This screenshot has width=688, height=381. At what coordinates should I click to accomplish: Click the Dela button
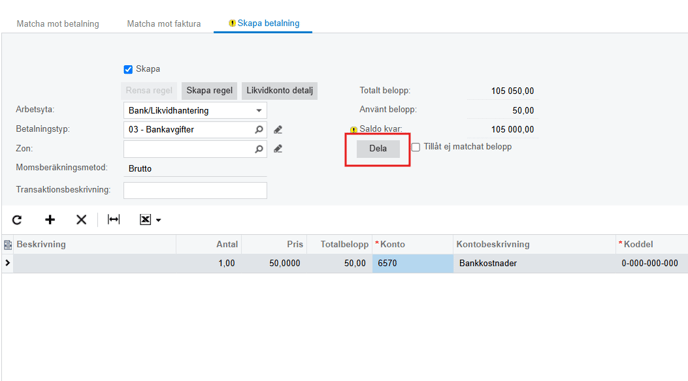coord(378,148)
